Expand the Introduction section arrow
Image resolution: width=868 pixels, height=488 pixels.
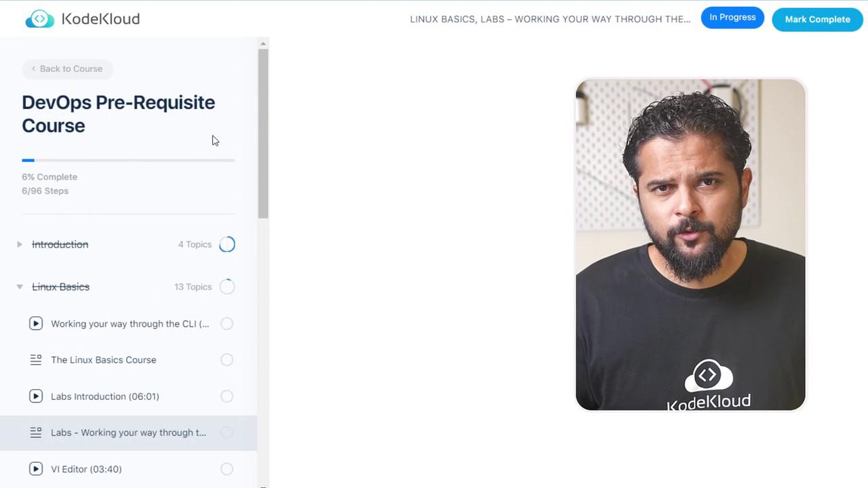pos(19,245)
